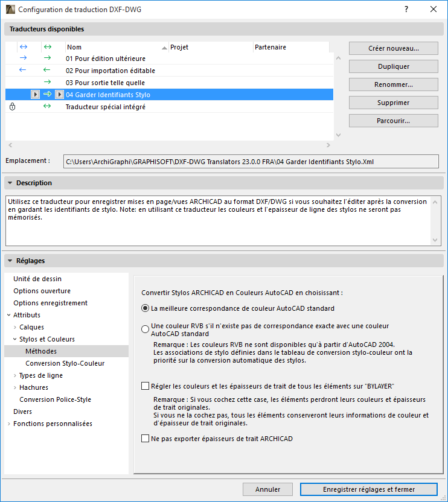Collapse the Réglages panel
This screenshot has width=448, height=502.
click(x=10, y=261)
